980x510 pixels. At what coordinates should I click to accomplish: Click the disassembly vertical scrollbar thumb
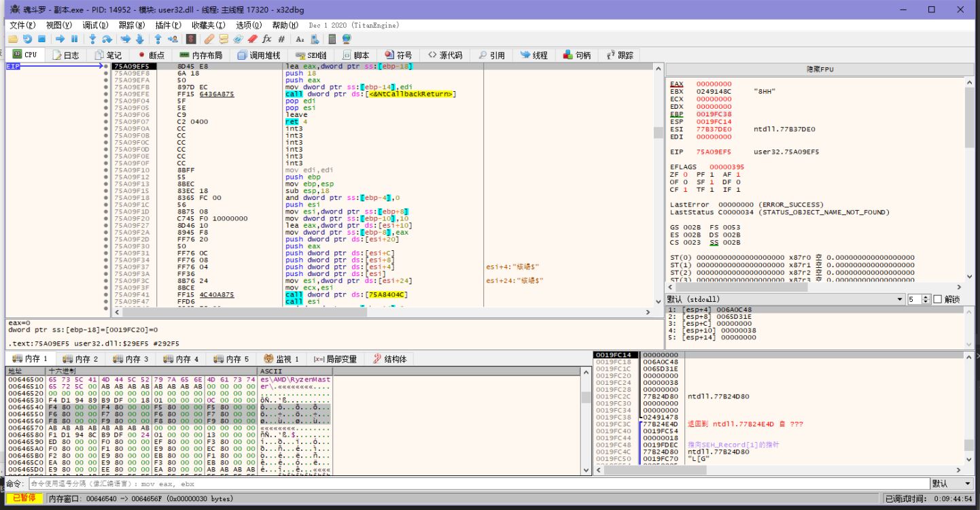657,133
